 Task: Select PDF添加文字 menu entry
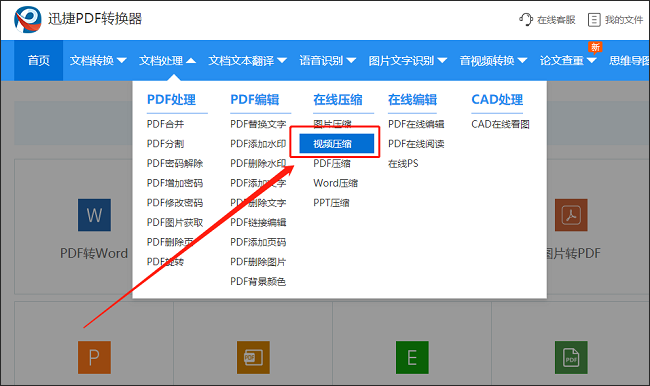tap(258, 183)
